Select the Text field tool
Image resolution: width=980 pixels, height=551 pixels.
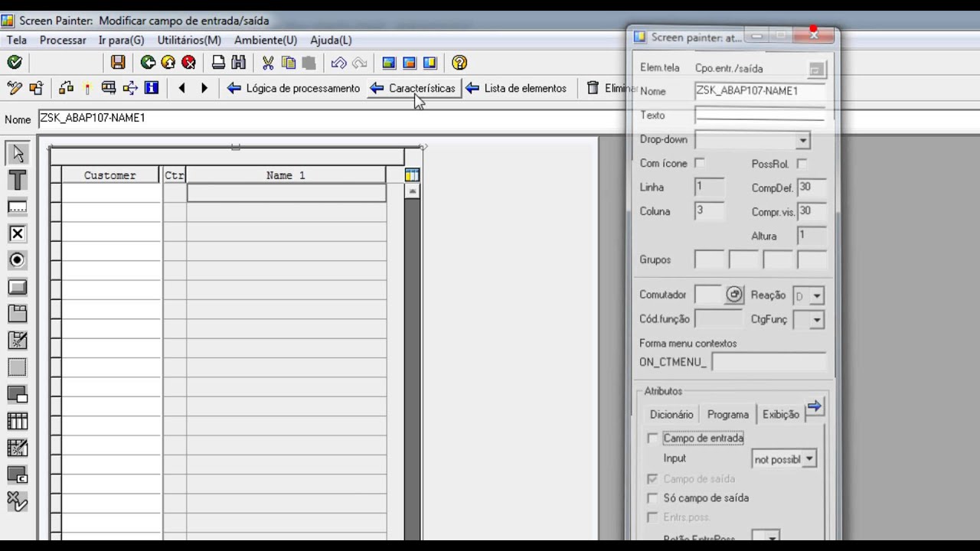(x=18, y=181)
